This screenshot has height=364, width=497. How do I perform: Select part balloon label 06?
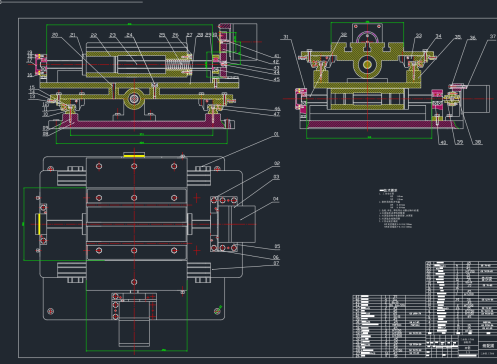click(276, 257)
